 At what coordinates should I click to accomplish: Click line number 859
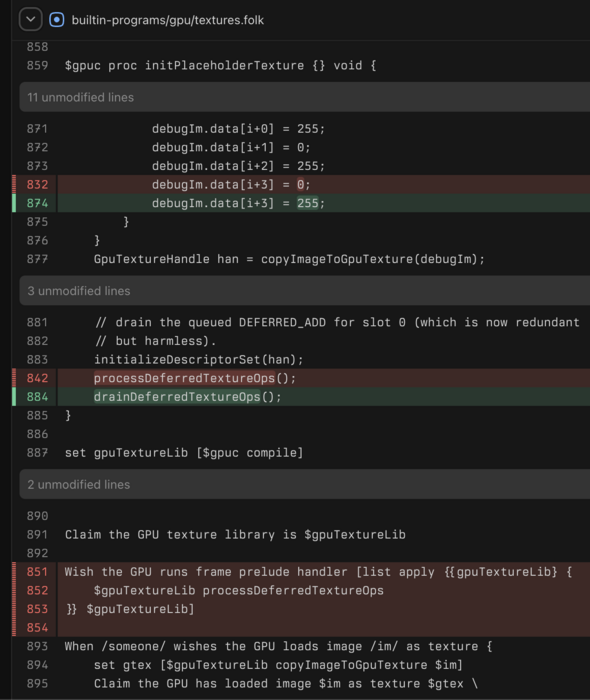point(37,66)
